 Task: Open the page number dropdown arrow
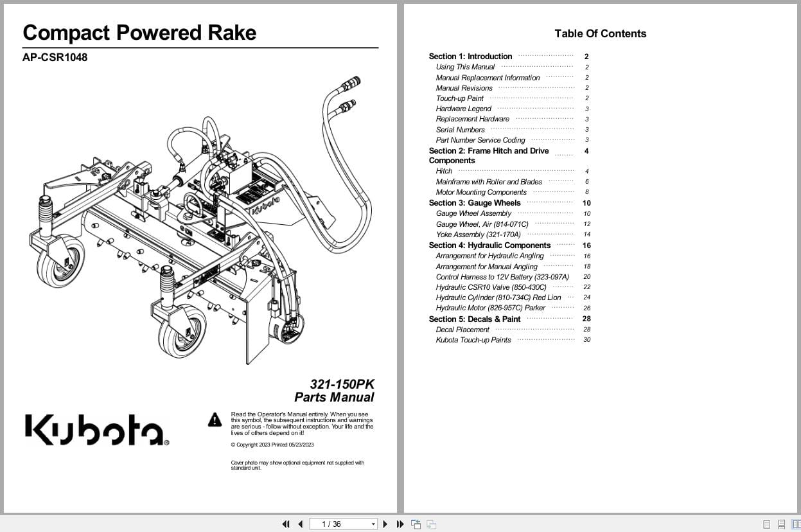coord(373,524)
